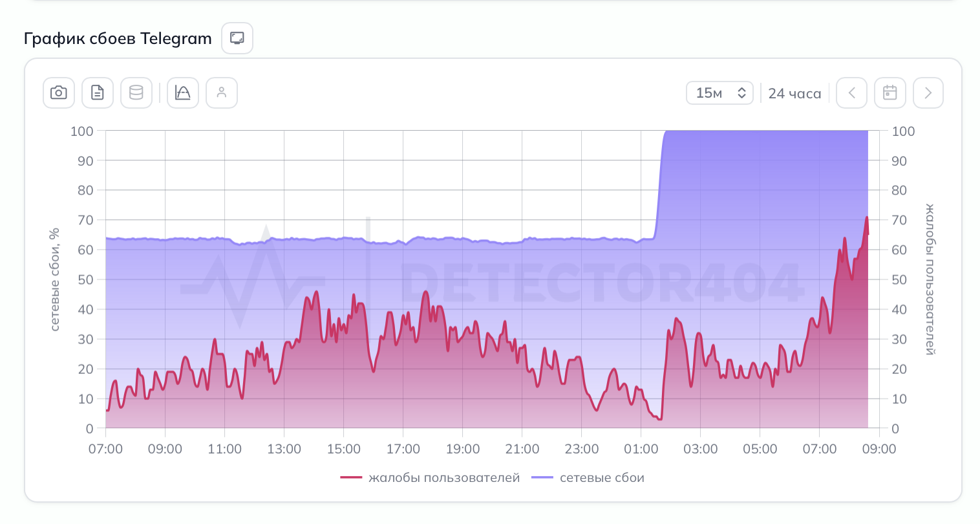
Task: Click the document export icon
Action: [x=98, y=93]
